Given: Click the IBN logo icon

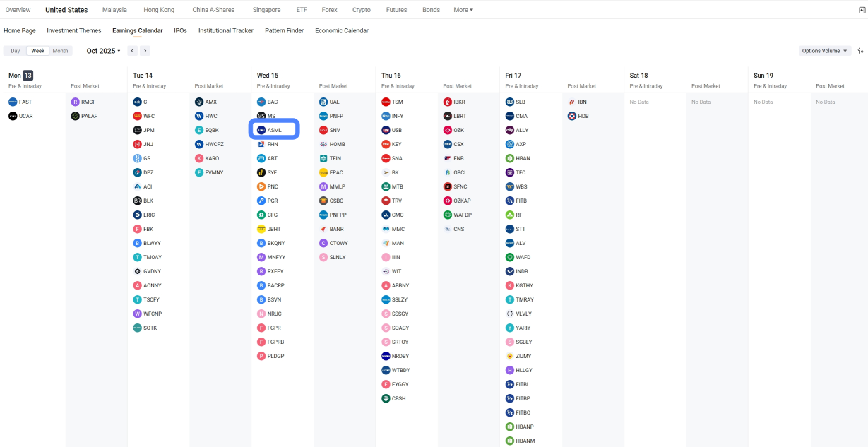Looking at the screenshot, I should click(x=572, y=102).
